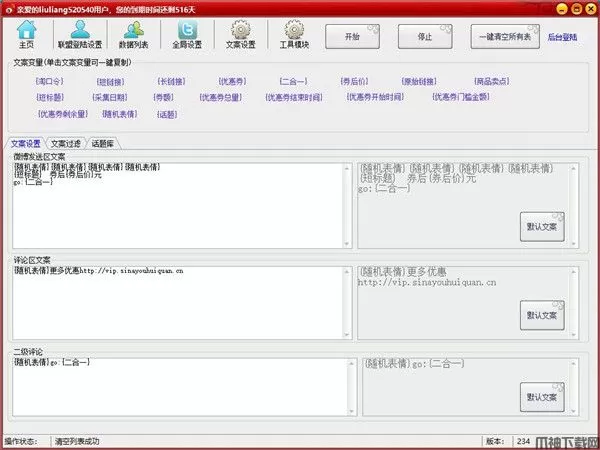Open 全局设置 bird icon
The height and width of the screenshot is (450, 600).
[x=187, y=34]
